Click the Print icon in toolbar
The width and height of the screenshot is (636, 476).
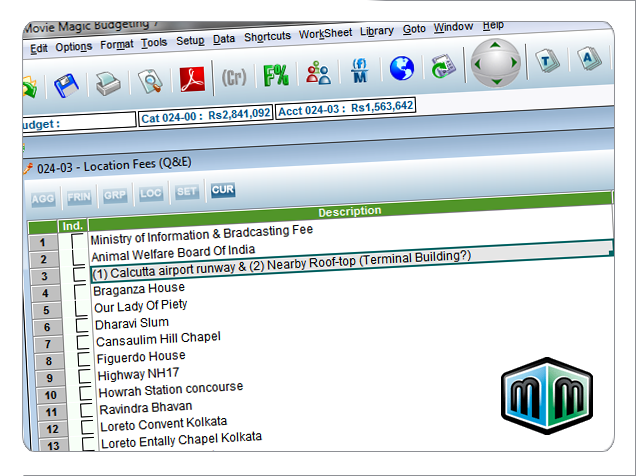coord(108,83)
